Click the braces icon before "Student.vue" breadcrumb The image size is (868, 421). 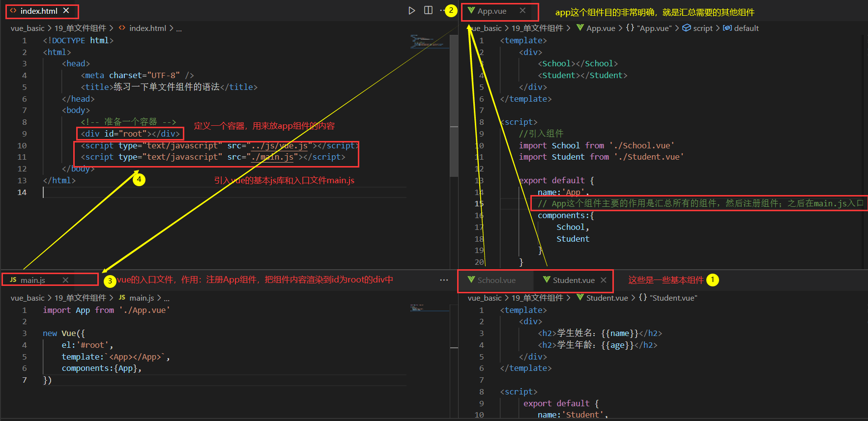pyautogui.click(x=643, y=298)
